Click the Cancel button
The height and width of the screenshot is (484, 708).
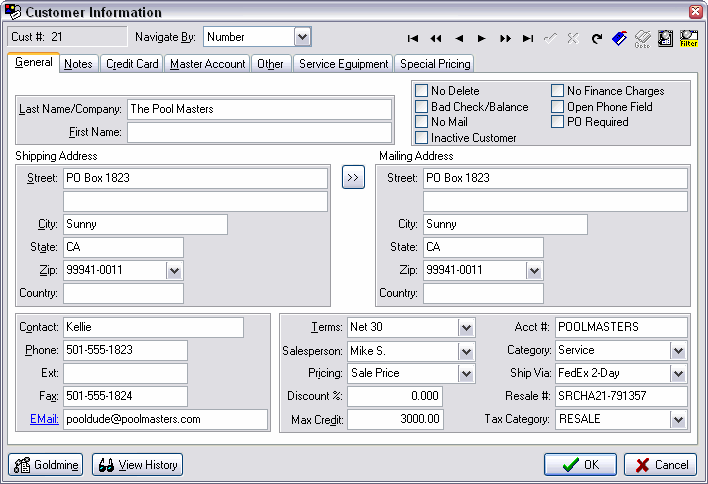point(661,465)
